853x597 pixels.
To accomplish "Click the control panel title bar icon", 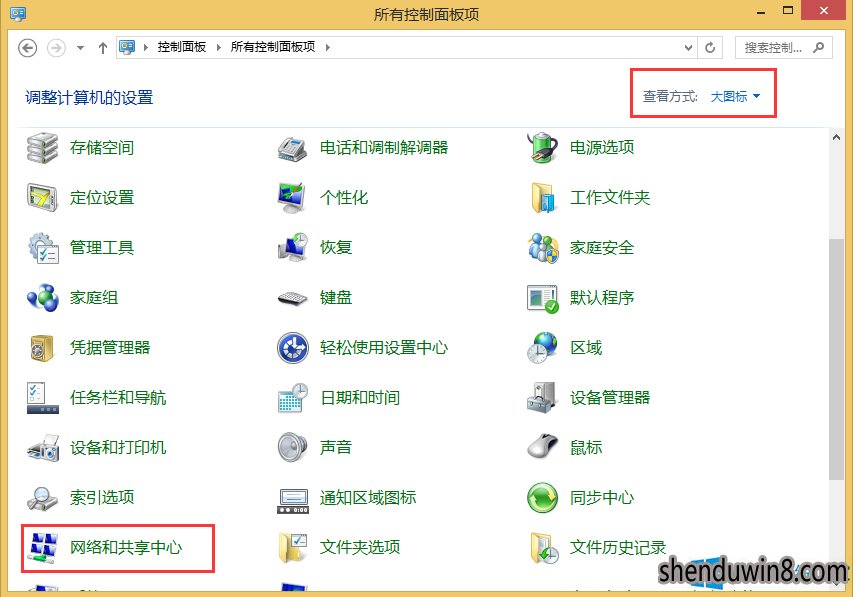I will coord(18,13).
